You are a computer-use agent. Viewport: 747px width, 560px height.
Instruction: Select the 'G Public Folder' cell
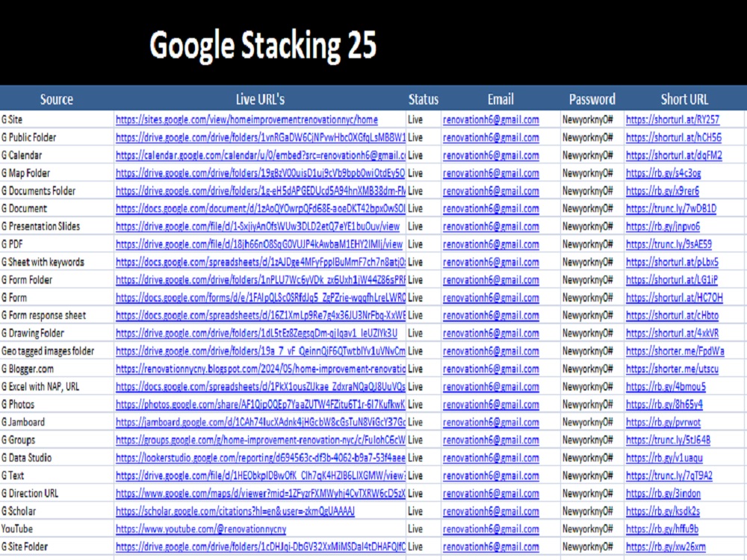[x=57, y=137]
